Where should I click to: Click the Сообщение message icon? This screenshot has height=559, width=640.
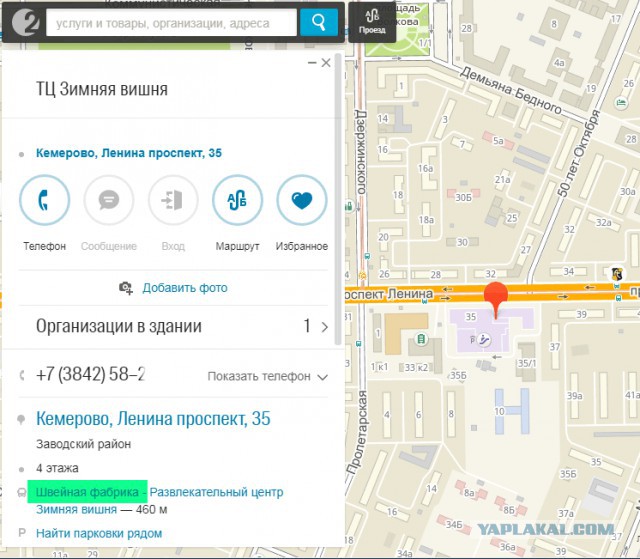click(x=109, y=200)
